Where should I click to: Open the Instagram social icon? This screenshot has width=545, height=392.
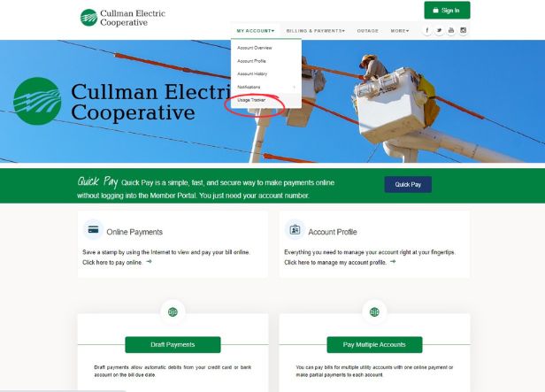pos(464,30)
